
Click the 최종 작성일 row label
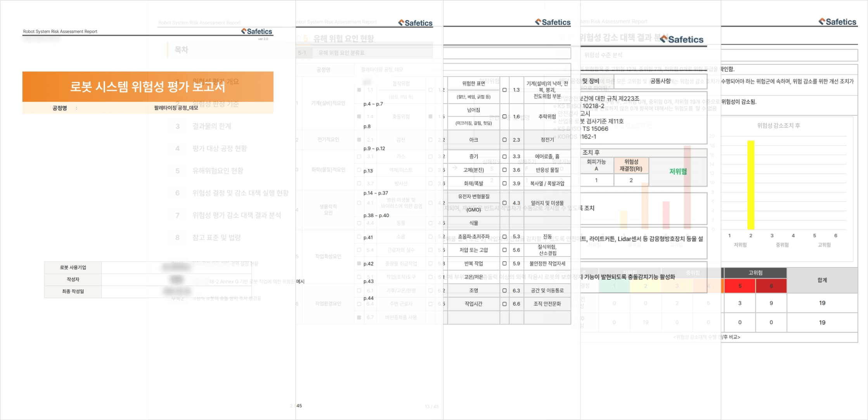pyautogui.click(x=73, y=291)
